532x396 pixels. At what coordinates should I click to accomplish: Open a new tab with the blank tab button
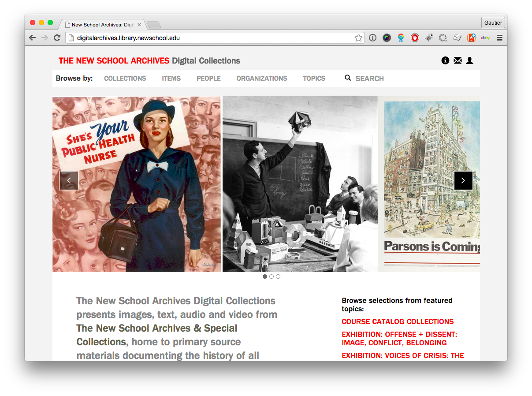[154, 25]
